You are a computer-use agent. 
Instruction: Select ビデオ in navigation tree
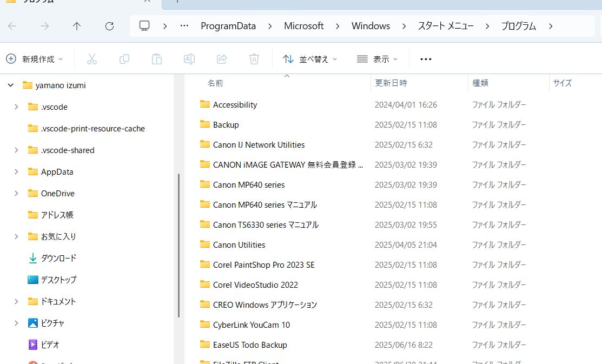click(50, 345)
